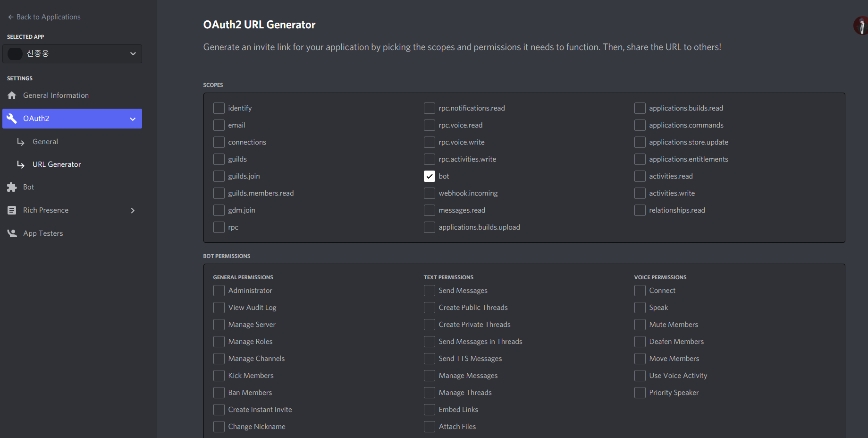
Task: Check the guilds.members.read scope
Action: click(219, 193)
